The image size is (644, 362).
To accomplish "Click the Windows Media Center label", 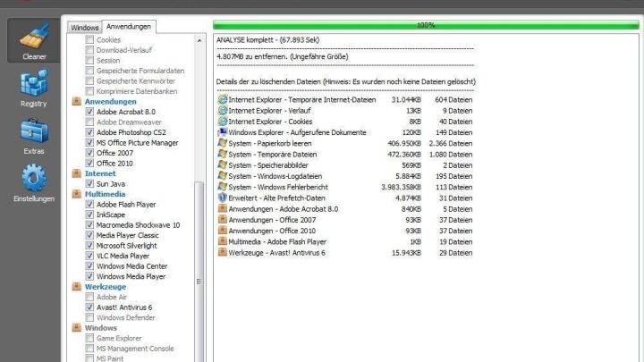I will (131, 266).
